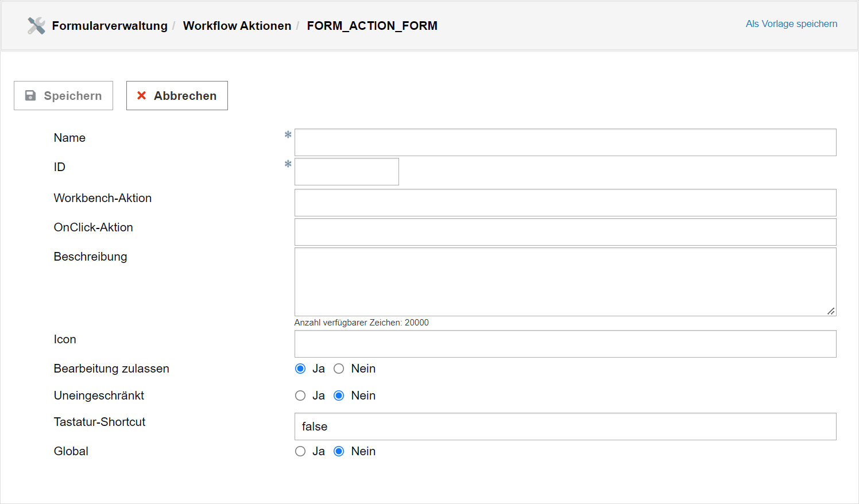Focus the Workbench-Aktion input field

pyautogui.click(x=565, y=203)
